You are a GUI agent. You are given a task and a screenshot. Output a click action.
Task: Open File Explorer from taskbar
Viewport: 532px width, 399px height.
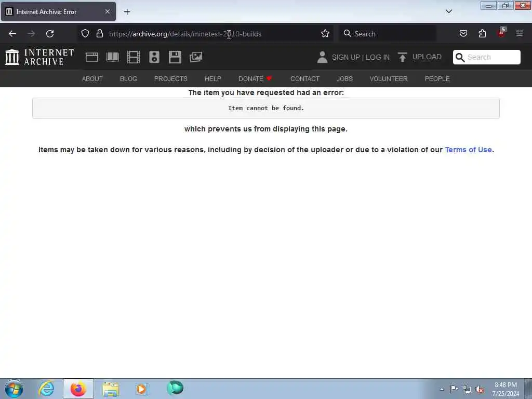tap(111, 389)
